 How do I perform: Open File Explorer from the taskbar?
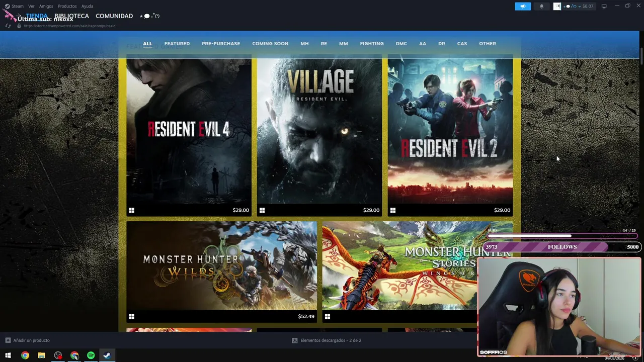pos(41,355)
